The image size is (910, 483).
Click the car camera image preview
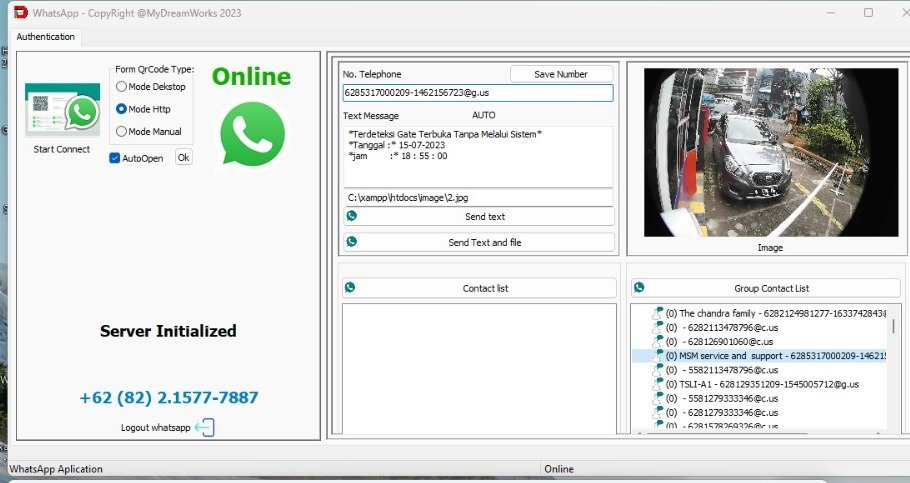(771, 152)
